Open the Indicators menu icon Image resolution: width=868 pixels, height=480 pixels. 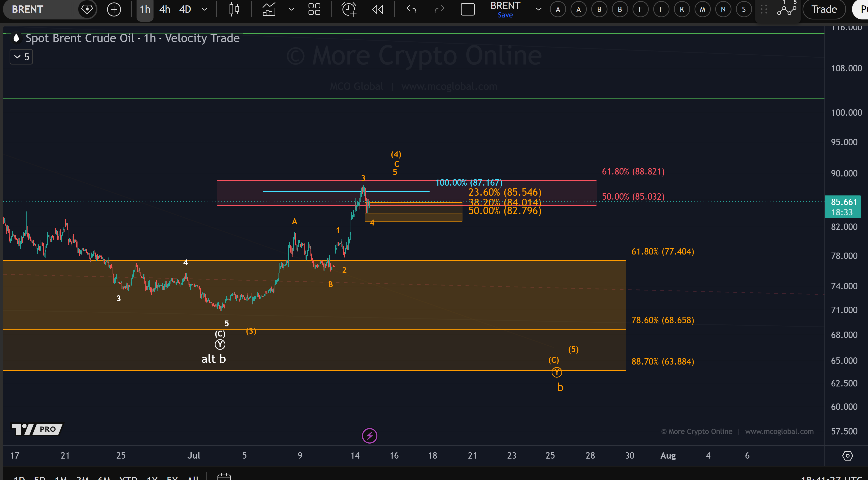[269, 9]
